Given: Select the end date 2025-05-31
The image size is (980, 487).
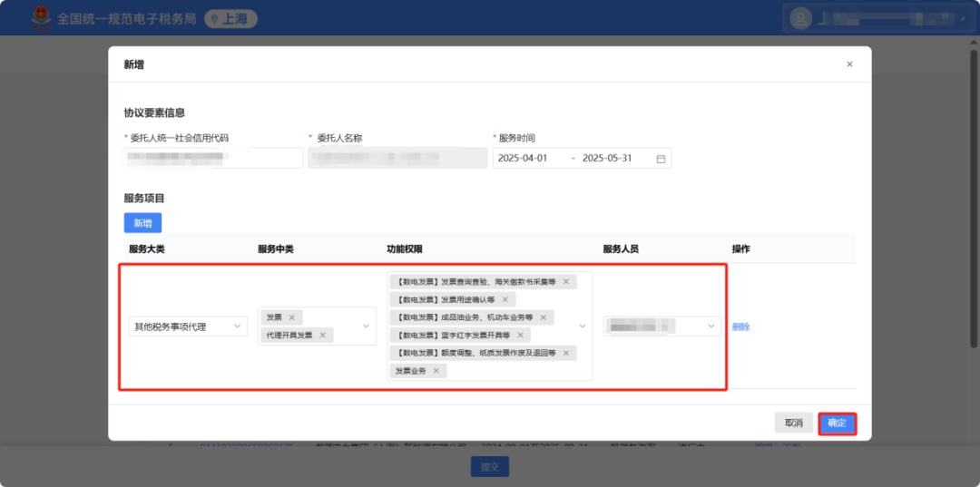Looking at the screenshot, I should point(607,159).
